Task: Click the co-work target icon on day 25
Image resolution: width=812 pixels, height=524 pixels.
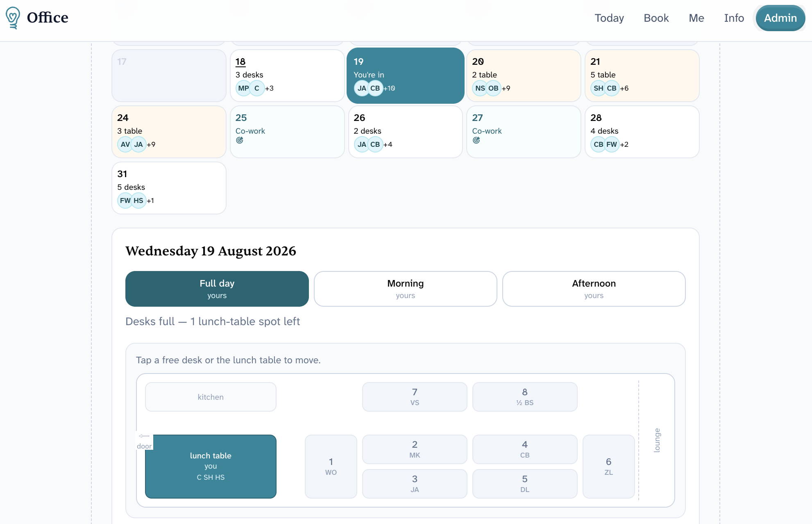Action: (x=240, y=140)
